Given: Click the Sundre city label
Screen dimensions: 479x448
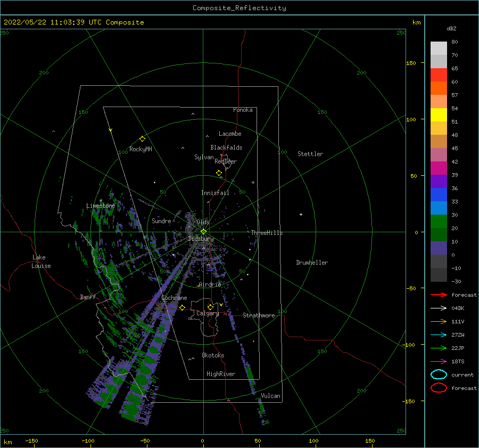Looking at the screenshot, I should coord(161,221).
